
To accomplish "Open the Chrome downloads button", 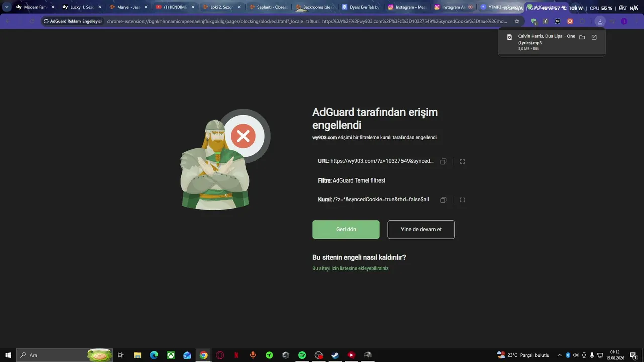I will click(600, 21).
